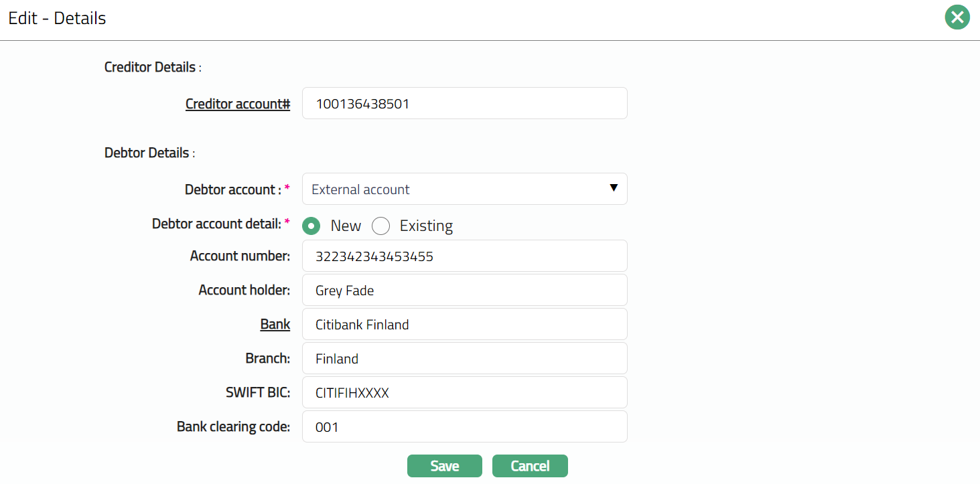980x484 pixels.
Task: Click the SWIFT BIC input field
Action: click(464, 393)
